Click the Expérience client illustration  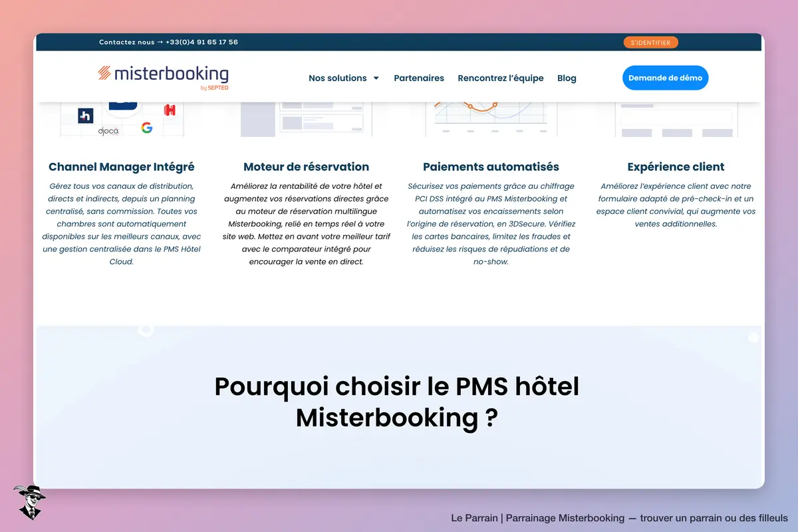[676, 120]
